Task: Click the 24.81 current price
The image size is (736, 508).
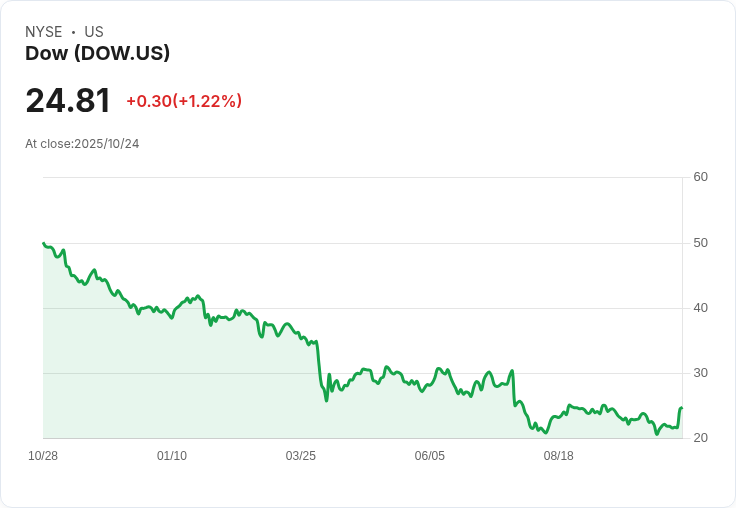Action: point(68,101)
